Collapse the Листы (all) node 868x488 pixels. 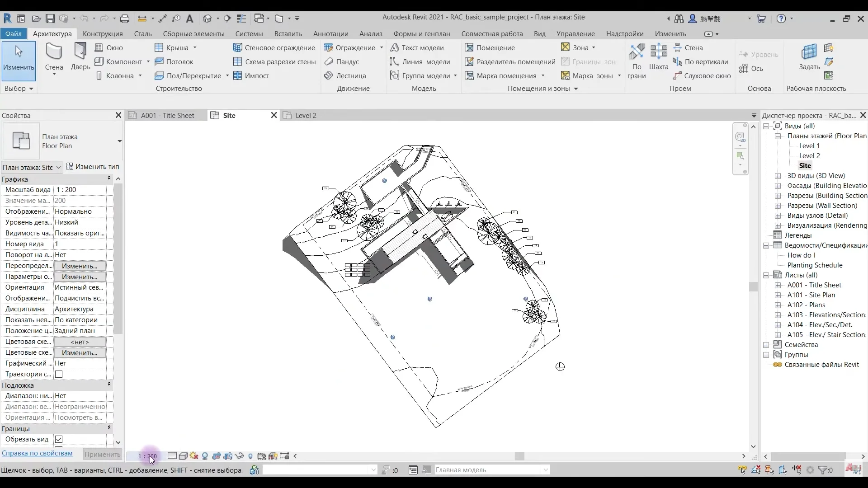(x=766, y=275)
